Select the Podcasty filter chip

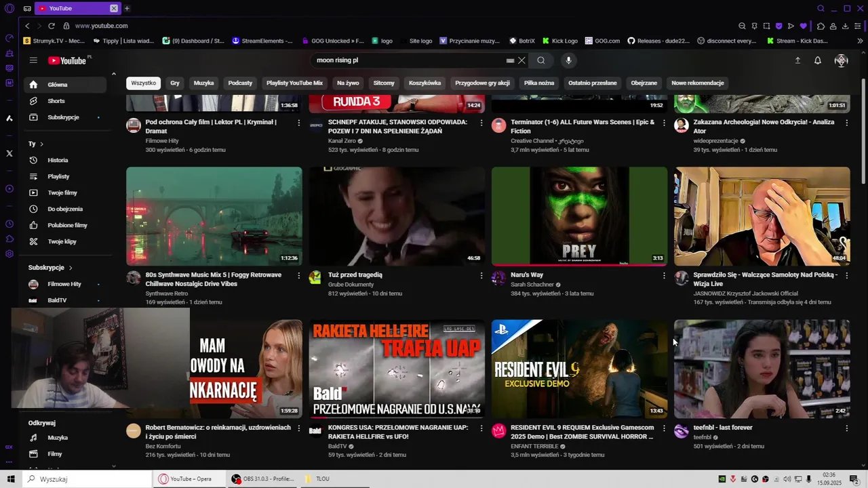[240, 83]
